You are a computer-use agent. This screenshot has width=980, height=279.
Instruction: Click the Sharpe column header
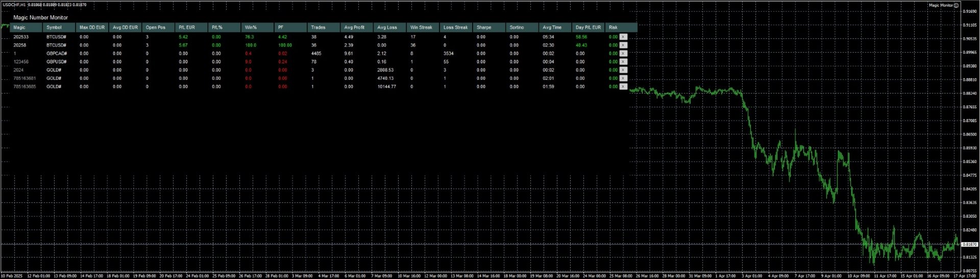tap(488, 28)
